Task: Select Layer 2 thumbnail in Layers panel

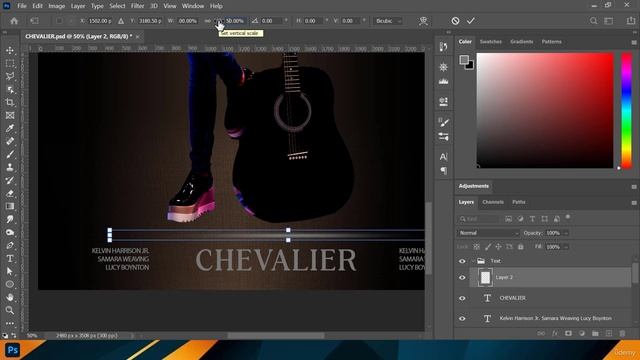Action: click(485, 278)
